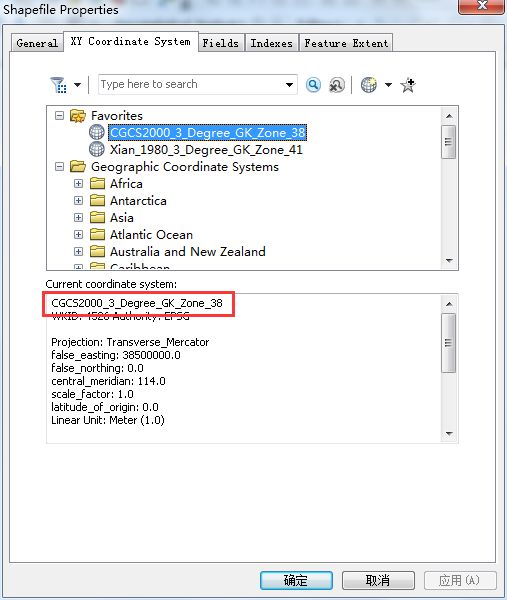This screenshot has width=507, height=600.
Task: Click the Favorites star folder icon
Action: (78, 116)
